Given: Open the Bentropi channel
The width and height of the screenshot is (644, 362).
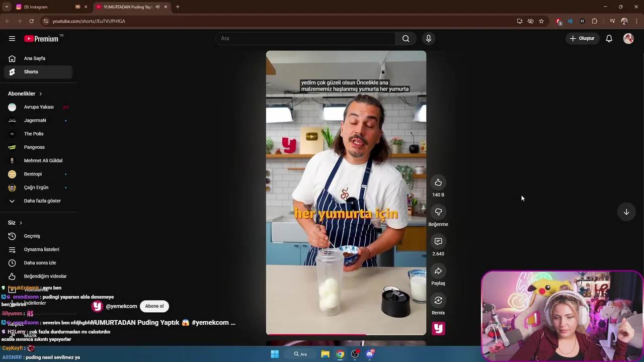Looking at the screenshot, I should tap(38, 174).
